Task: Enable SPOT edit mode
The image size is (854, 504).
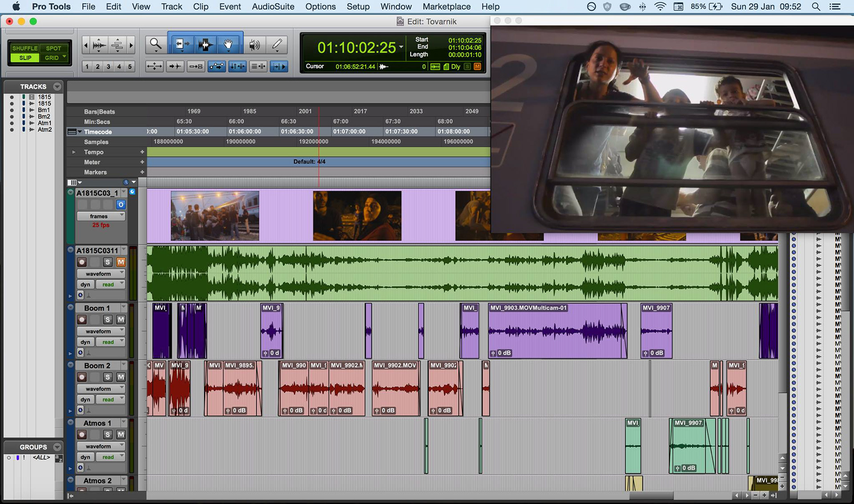Action: point(53,48)
